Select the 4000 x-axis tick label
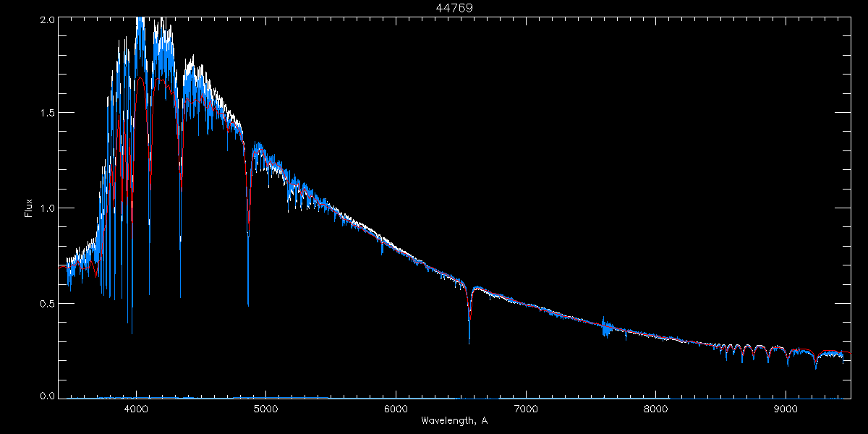Image resolution: width=868 pixels, height=434 pixels. tap(136, 408)
